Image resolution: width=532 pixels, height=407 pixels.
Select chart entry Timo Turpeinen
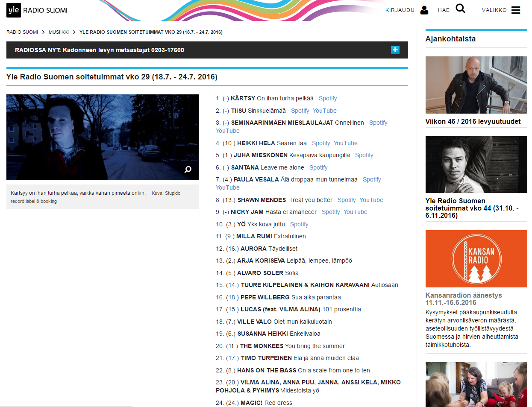(288, 358)
